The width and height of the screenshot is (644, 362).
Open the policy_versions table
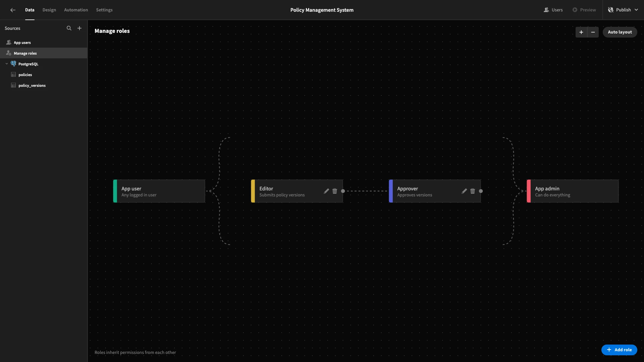click(32, 85)
